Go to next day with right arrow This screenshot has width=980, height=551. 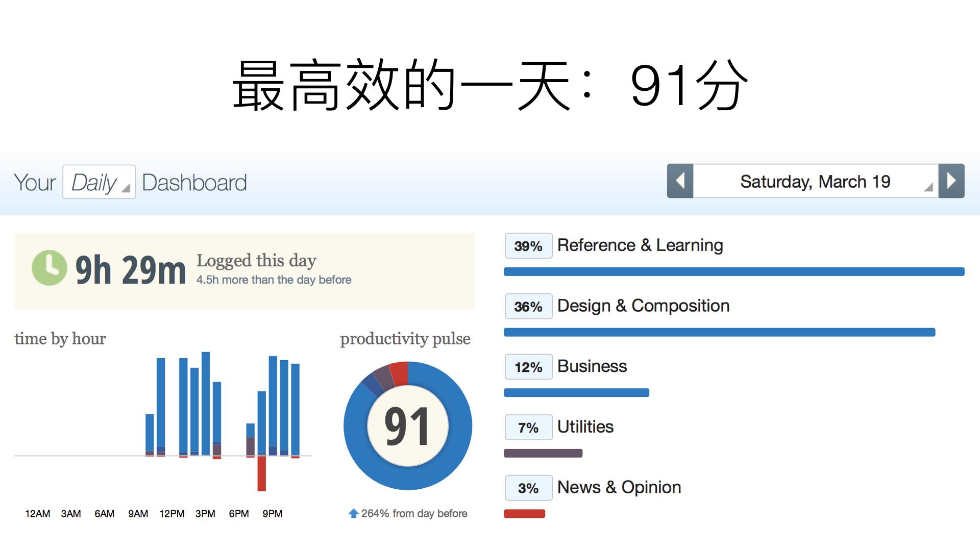coord(951,181)
